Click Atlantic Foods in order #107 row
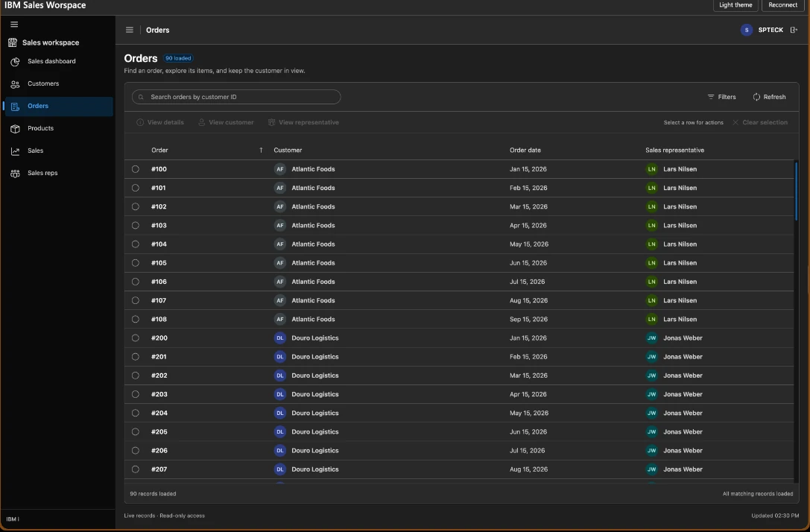810x532 pixels. pos(313,300)
